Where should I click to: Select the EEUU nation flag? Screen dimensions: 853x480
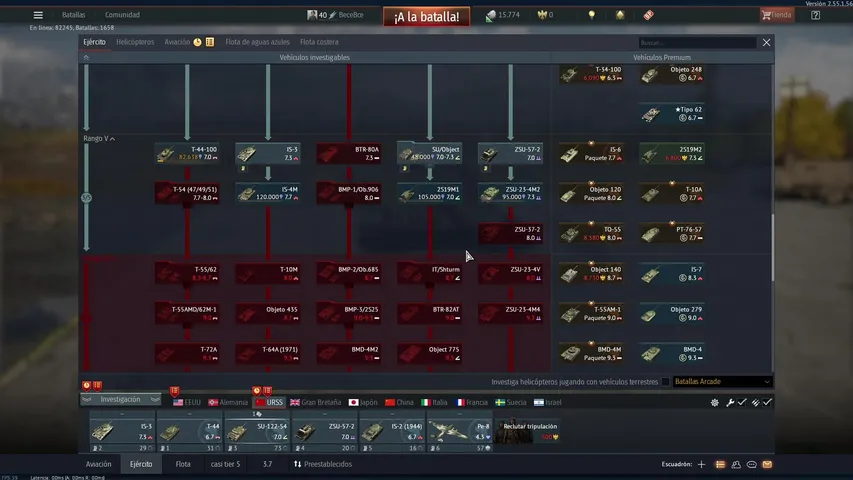click(x=187, y=403)
